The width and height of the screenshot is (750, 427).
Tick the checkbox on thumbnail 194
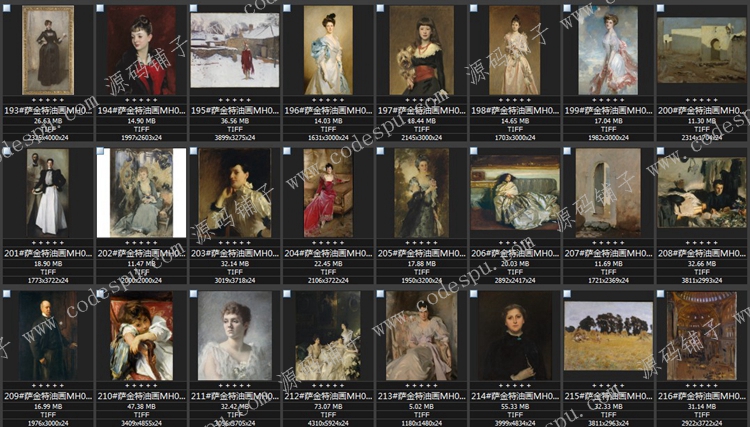tap(100, 8)
